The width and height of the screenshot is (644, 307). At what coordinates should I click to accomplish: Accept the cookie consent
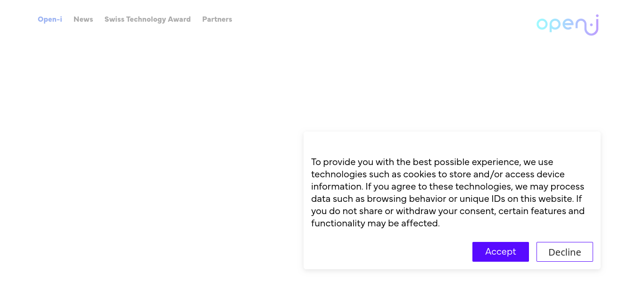[x=501, y=252]
